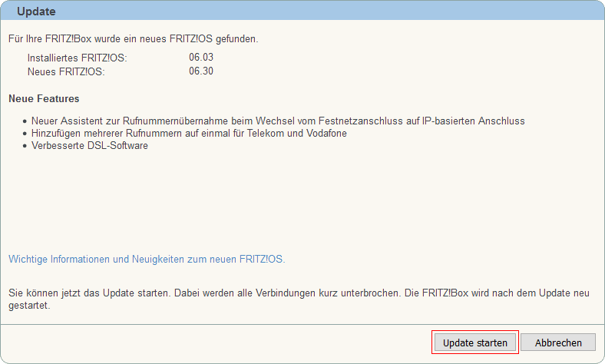Click the Verbesserte DSL-Software bullet

(90, 145)
